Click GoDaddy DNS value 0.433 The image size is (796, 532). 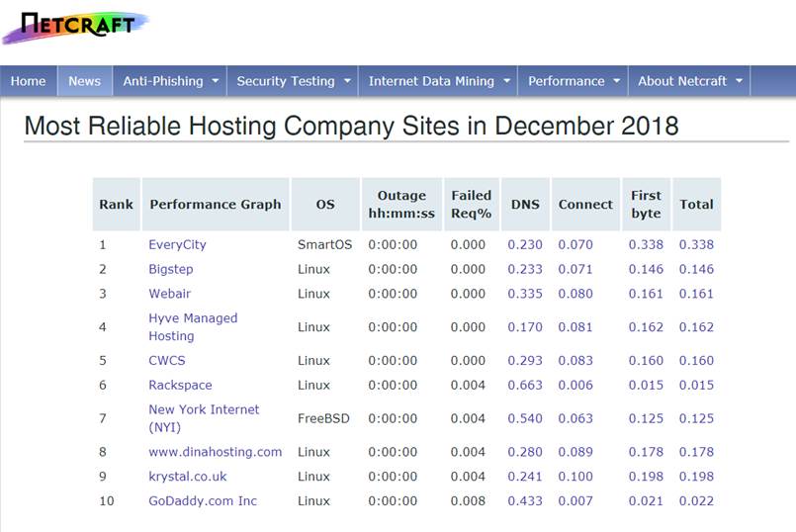point(525,500)
